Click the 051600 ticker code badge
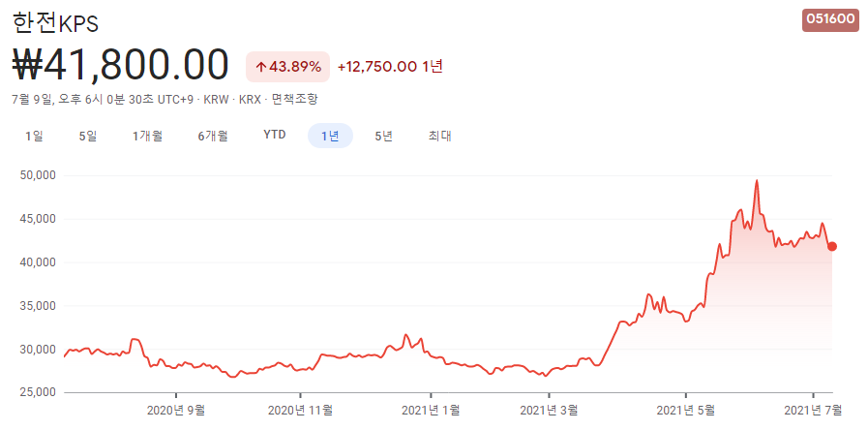The height and width of the screenshot is (430, 868). 830,18
